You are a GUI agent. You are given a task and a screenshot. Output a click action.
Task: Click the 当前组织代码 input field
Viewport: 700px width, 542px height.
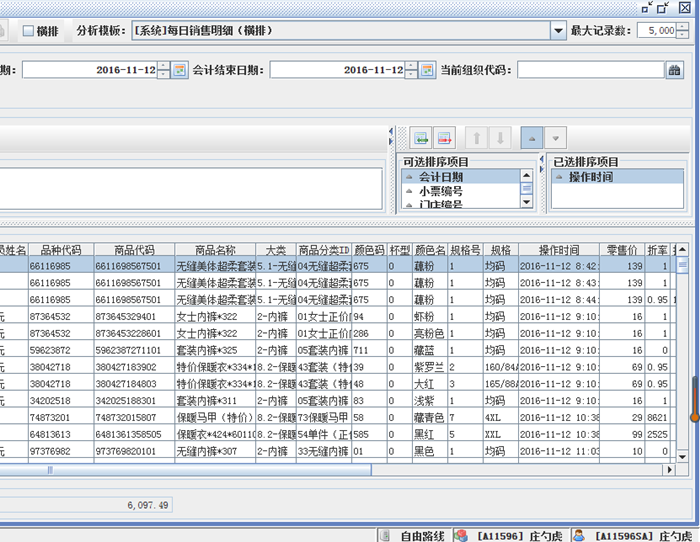tap(590, 70)
